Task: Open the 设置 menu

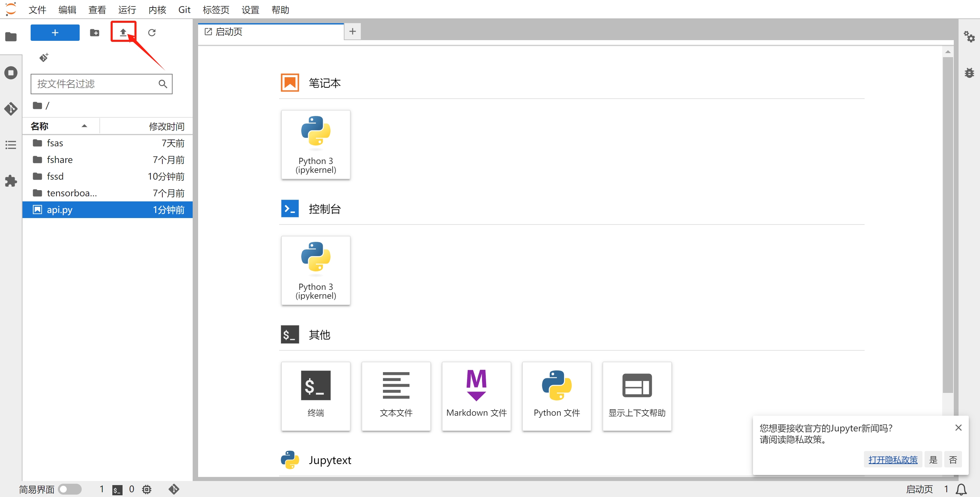Action: [250, 10]
